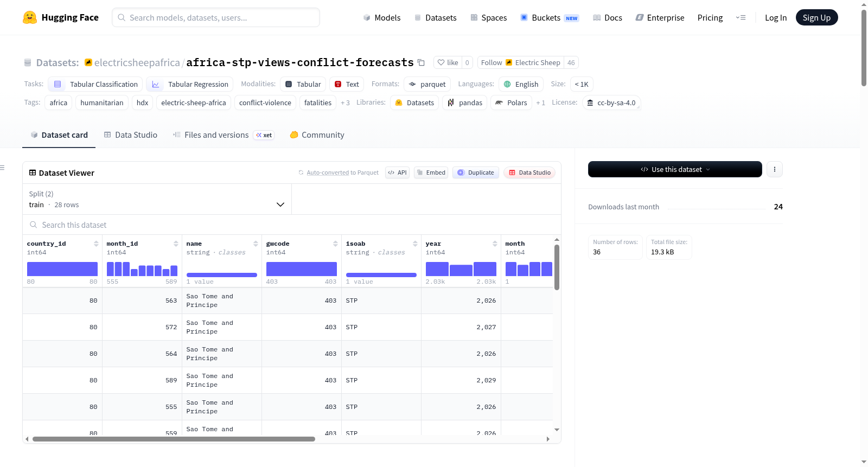868x467 pixels.
Task: Select the Tabular Regression task tag
Action: click(x=190, y=84)
